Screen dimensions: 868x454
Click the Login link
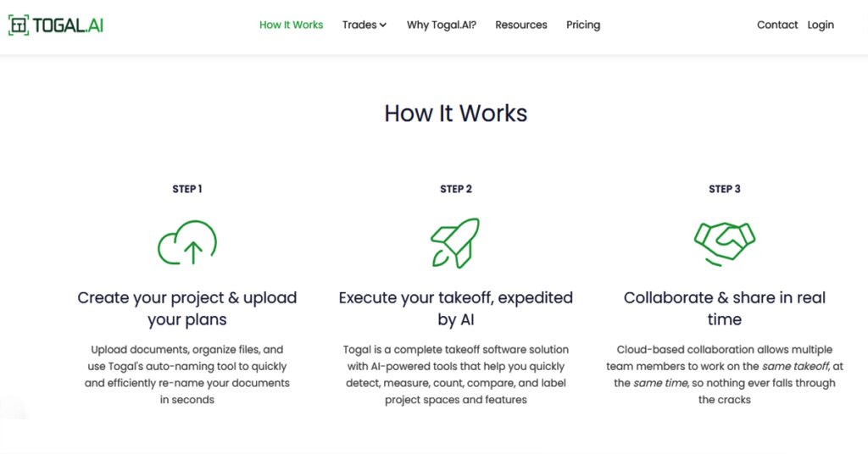(x=821, y=25)
